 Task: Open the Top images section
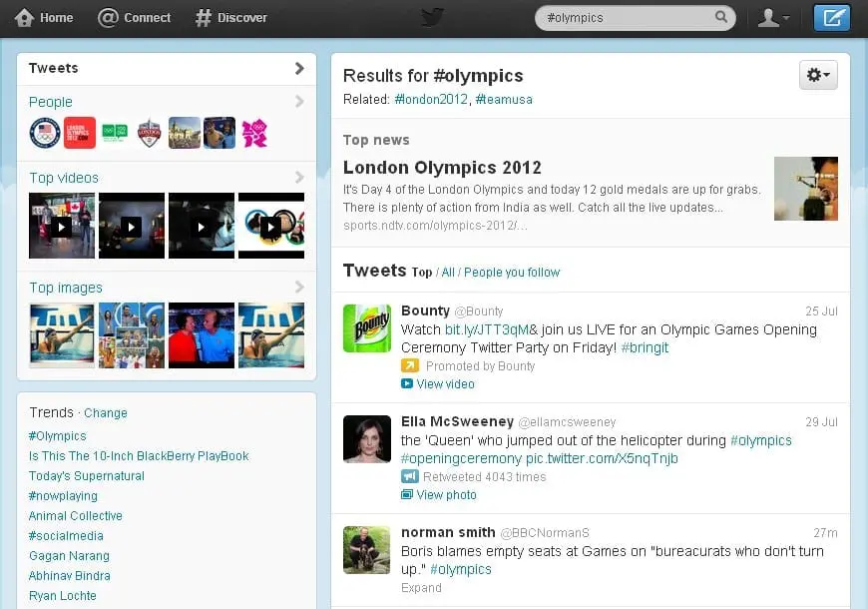[x=66, y=288]
